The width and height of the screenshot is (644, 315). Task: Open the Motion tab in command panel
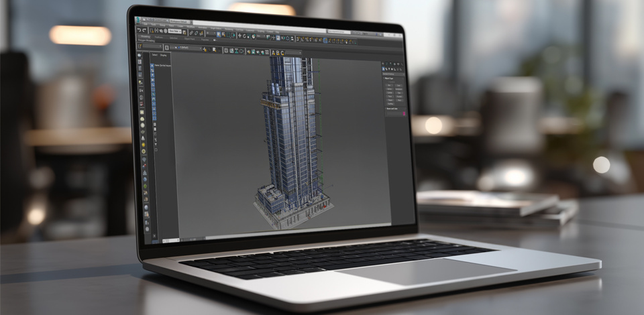394,64
